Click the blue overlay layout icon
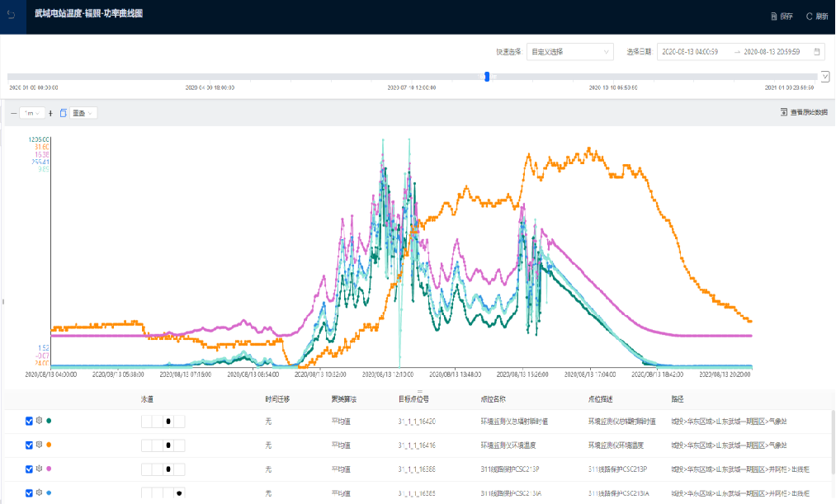The width and height of the screenshot is (836, 504). coord(64,113)
